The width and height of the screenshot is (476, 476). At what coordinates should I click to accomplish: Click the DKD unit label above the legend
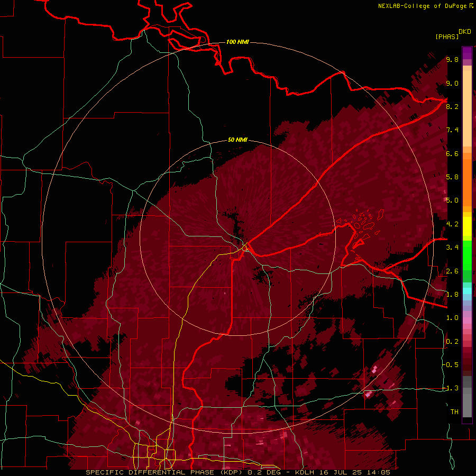point(465,32)
